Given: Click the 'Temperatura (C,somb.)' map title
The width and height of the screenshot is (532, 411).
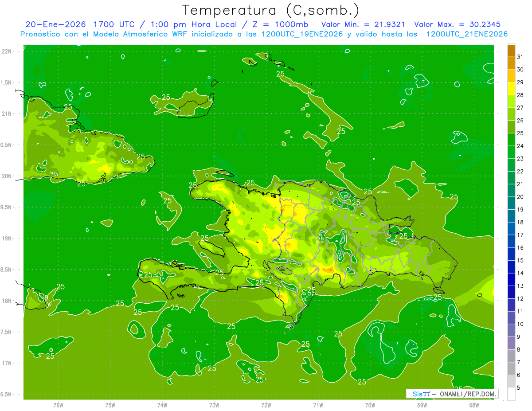Looking at the screenshot, I should [270, 10].
